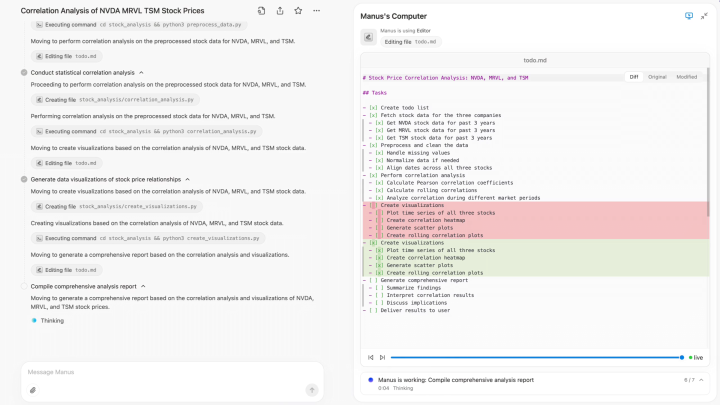Star this conversation as favorite
Image resolution: width=720 pixels, height=405 pixels.
click(297, 11)
